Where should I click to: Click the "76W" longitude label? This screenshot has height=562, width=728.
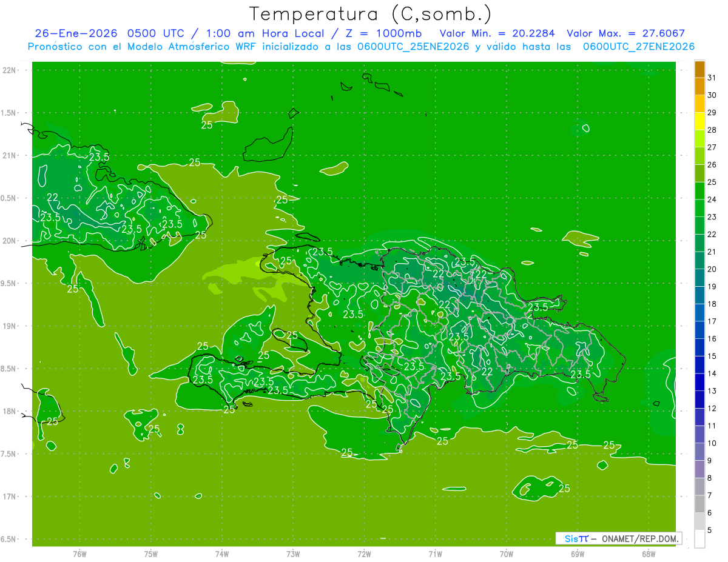click(x=79, y=554)
